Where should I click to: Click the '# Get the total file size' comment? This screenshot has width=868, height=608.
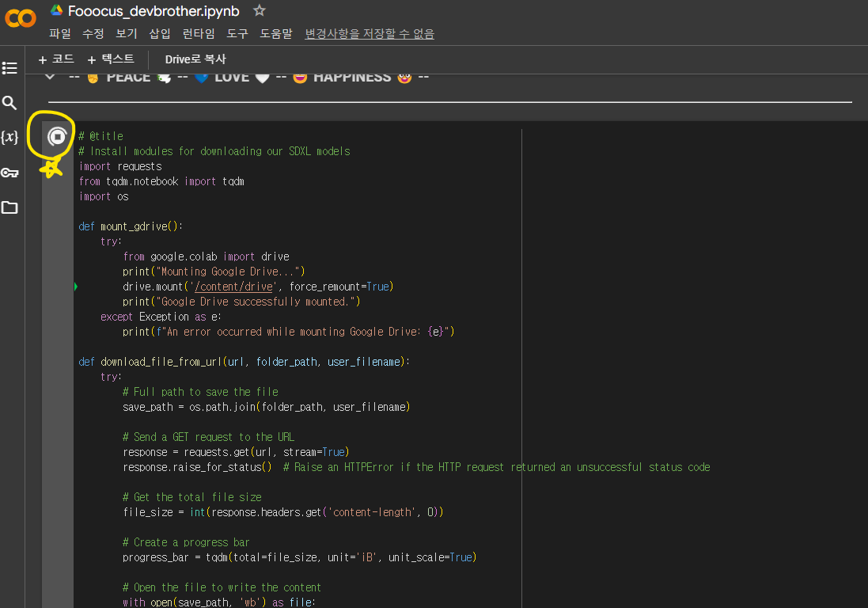[x=192, y=497]
